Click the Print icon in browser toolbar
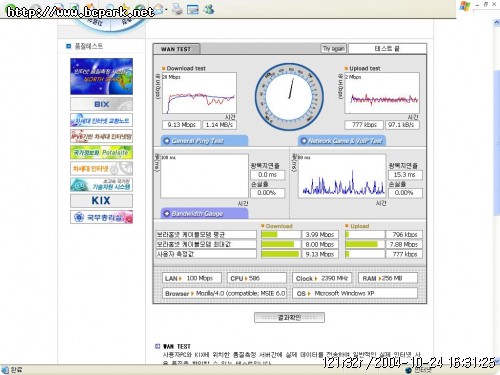This screenshot has height=375, width=500. pyautogui.click(x=177, y=9)
